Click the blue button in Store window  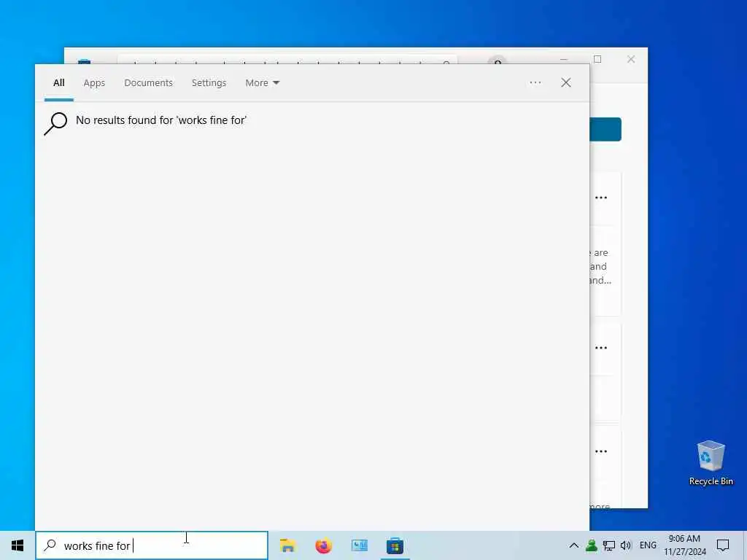[x=605, y=130]
